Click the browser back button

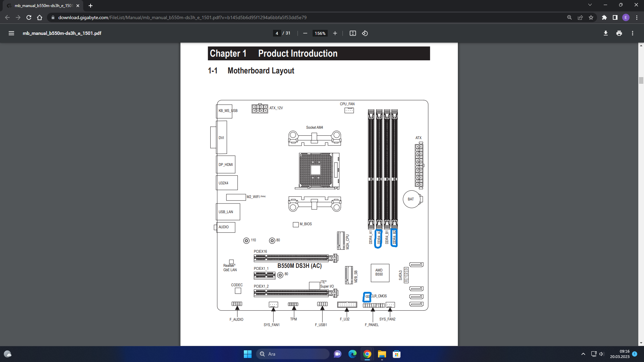coord(7,17)
